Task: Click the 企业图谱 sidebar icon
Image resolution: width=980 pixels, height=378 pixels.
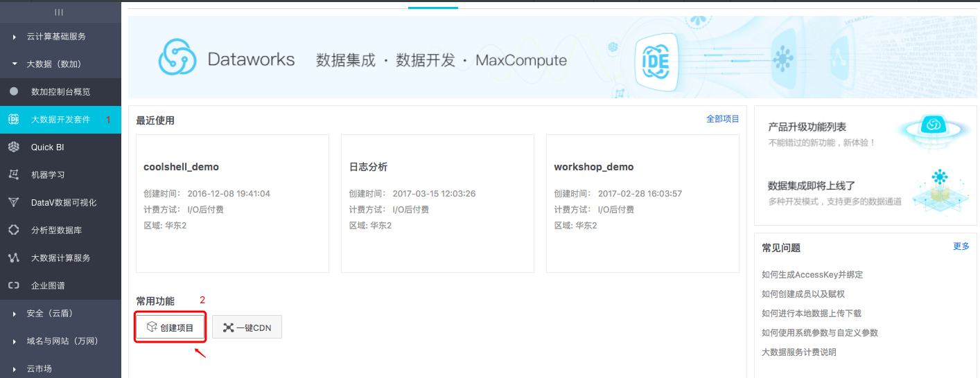Action: (x=14, y=285)
